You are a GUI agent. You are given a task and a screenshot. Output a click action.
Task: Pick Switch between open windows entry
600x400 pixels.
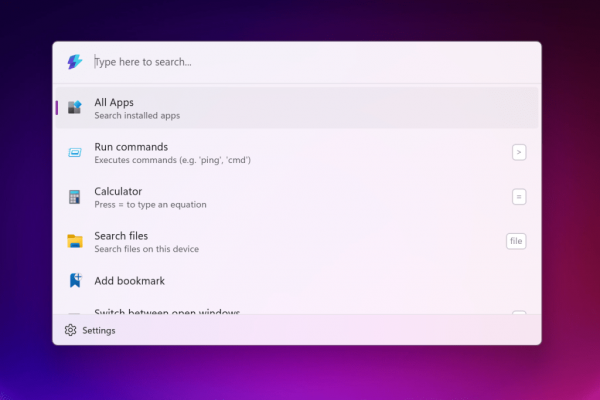click(x=167, y=311)
